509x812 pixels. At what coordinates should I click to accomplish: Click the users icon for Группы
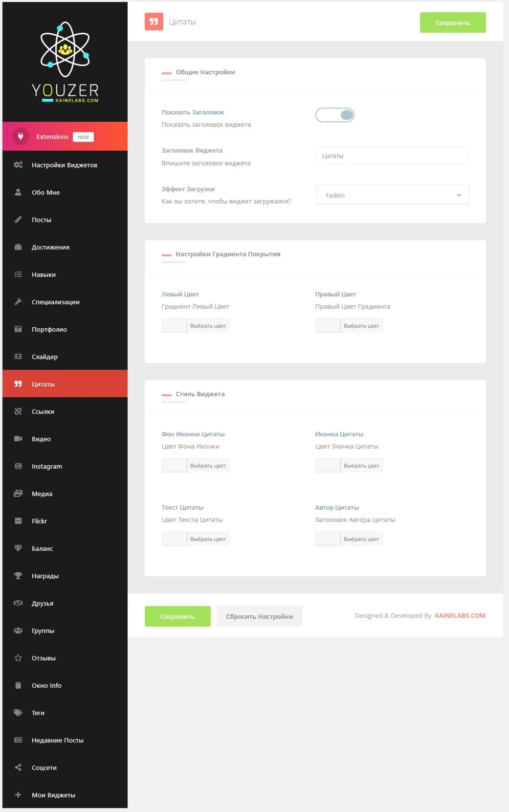tap(18, 631)
